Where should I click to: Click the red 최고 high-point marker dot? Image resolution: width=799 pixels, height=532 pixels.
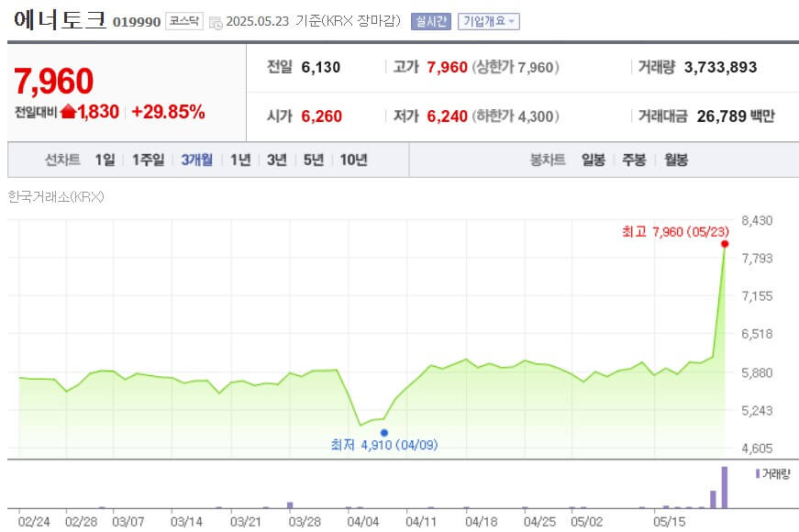[x=725, y=244]
